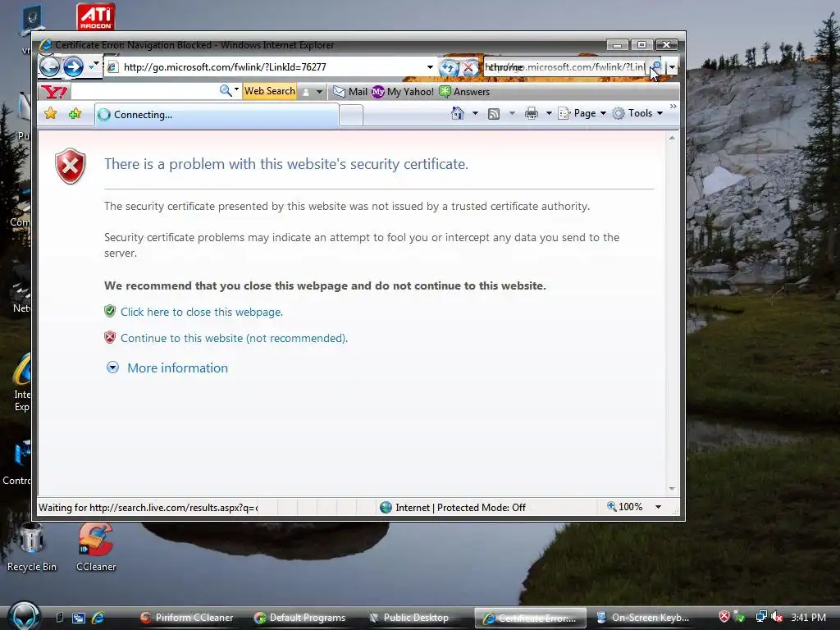
Task: Select the CCleaner desktop icon
Action: point(96,547)
